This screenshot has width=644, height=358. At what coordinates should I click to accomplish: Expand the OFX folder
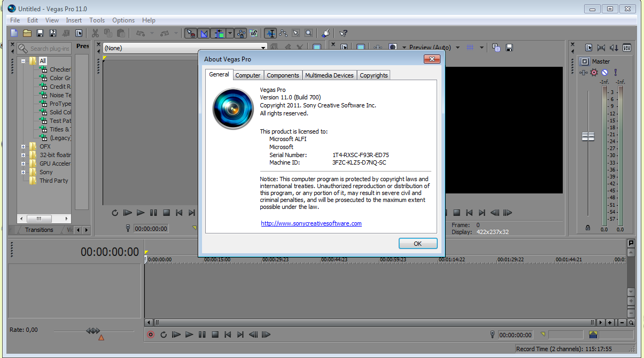[24, 146]
